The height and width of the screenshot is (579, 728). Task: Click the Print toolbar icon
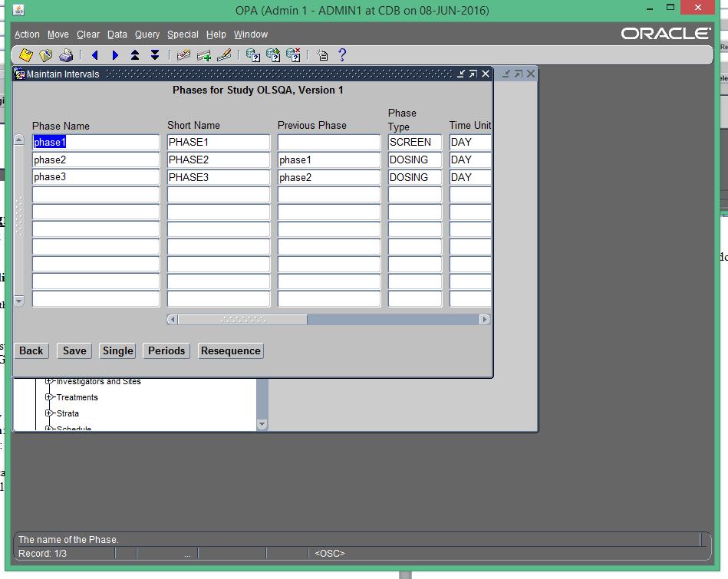[x=66, y=54]
